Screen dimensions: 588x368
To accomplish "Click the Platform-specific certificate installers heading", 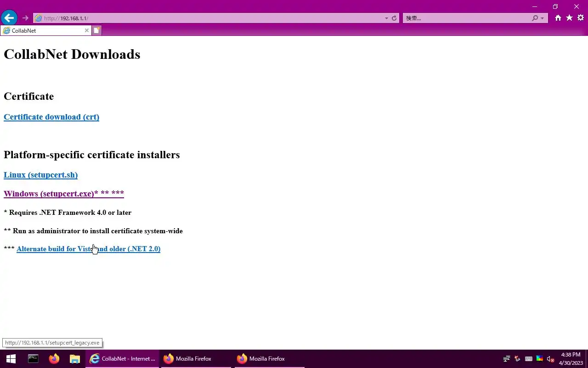I will [91, 155].
